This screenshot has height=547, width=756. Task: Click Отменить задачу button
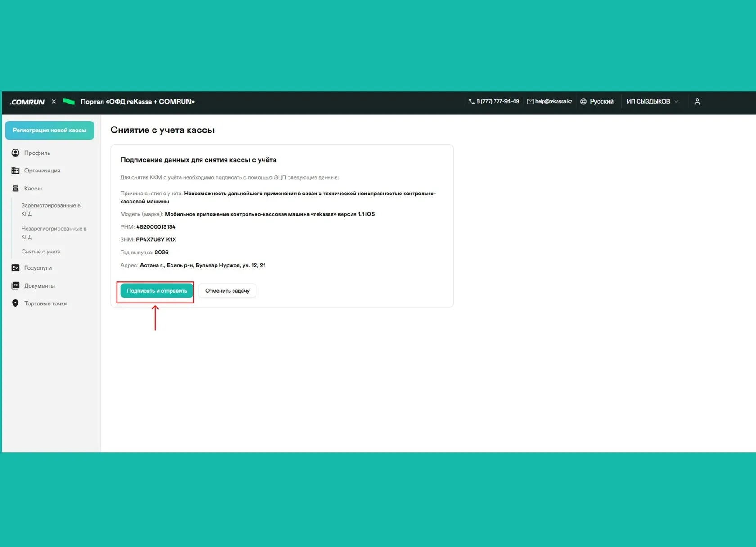227,291
